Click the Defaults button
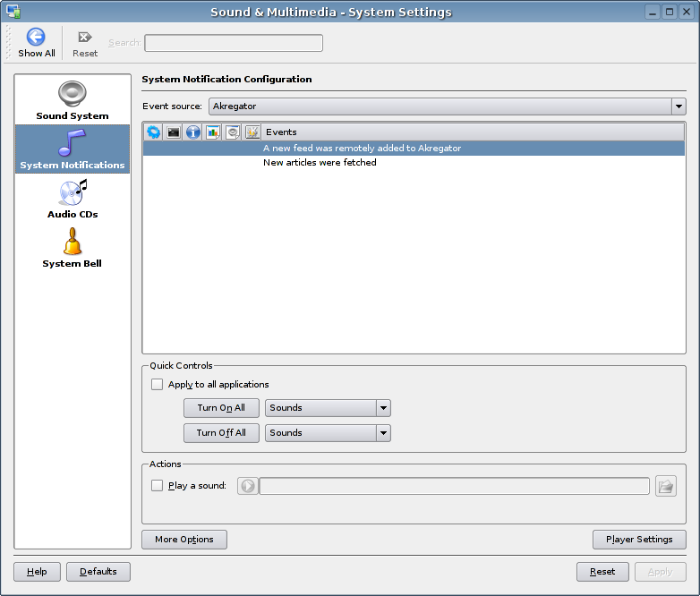This screenshot has height=596, width=700. (98, 572)
